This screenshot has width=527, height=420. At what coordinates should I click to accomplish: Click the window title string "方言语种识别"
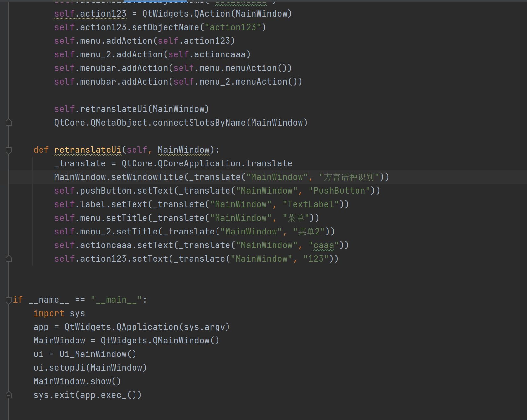pos(349,177)
